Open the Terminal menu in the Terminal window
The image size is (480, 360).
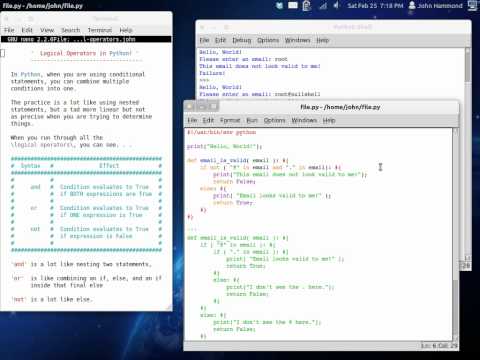click(100, 30)
